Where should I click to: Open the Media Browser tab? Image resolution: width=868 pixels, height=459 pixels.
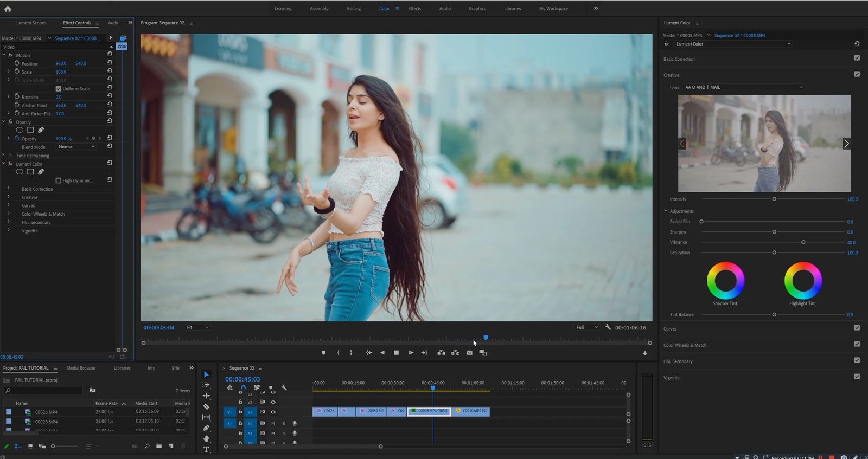point(81,368)
